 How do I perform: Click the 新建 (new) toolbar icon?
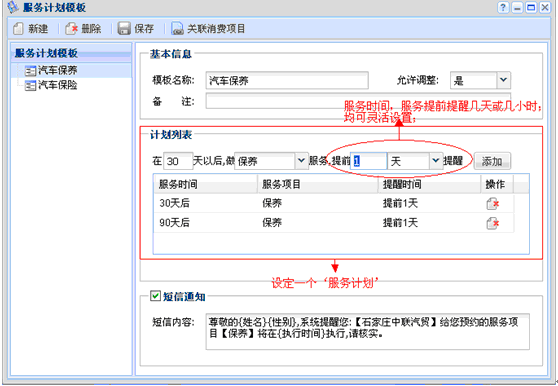tap(18, 29)
